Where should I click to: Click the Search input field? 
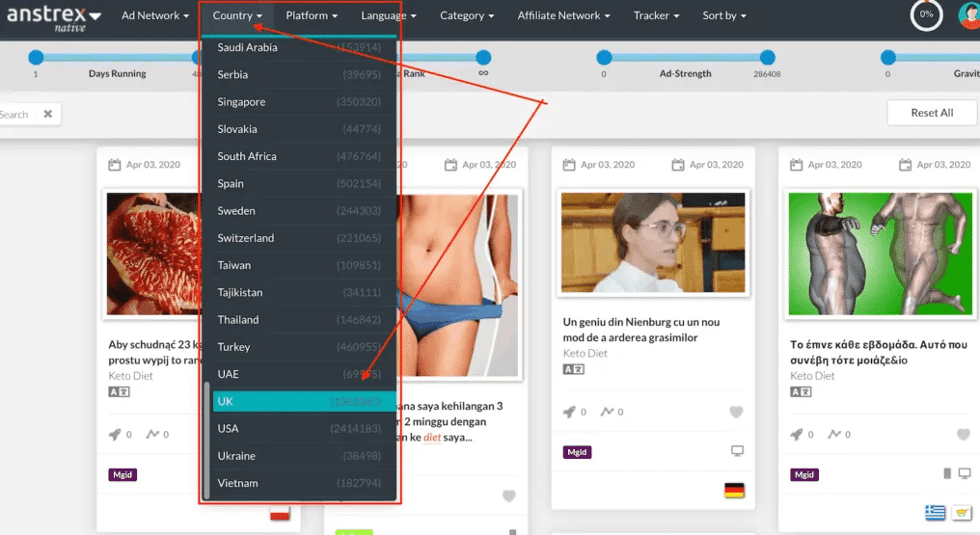(x=15, y=115)
